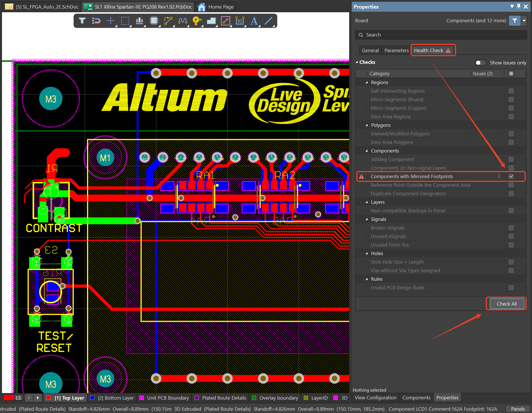Viewport: 532px width, 413px height.
Task: Choose the dashed rectangle selection tool
Action: [125, 21]
